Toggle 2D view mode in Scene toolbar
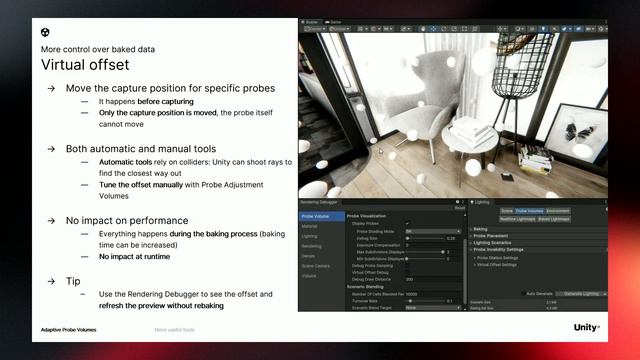Viewport: 640px width, 360px height. (x=532, y=29)
